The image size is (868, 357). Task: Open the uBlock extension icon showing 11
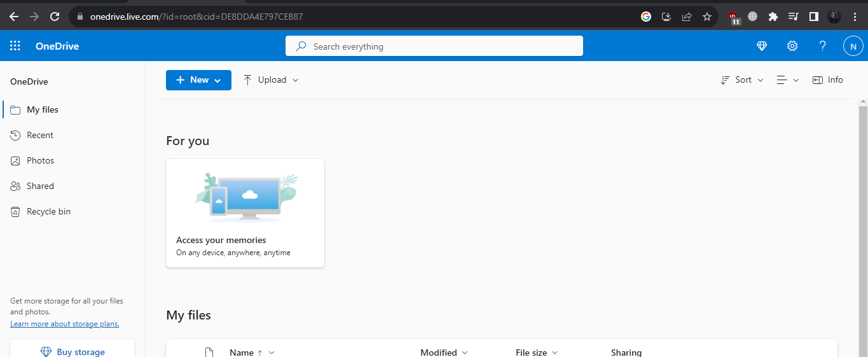(734, 17)
